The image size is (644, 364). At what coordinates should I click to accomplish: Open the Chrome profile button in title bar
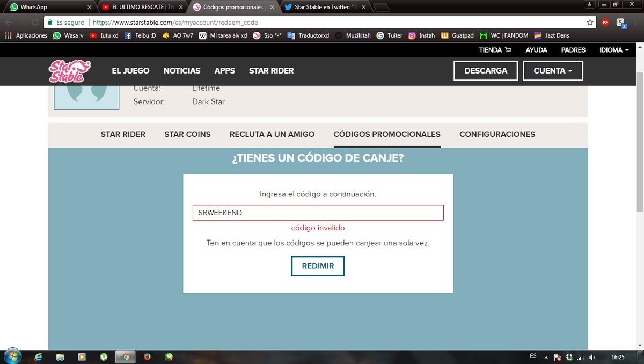click(589, 4)
